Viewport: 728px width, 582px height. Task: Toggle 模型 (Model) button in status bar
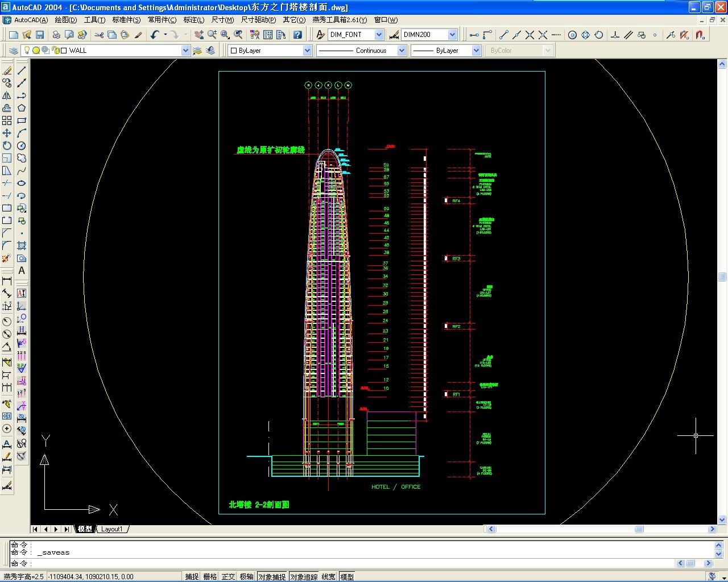pyautogui.click(x=347, y=576)
